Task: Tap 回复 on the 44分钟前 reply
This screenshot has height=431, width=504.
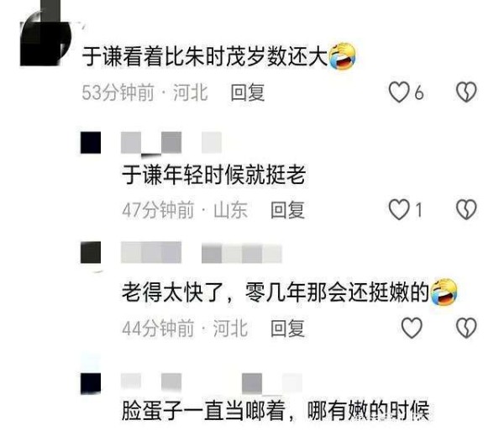Action: point(287,329)
